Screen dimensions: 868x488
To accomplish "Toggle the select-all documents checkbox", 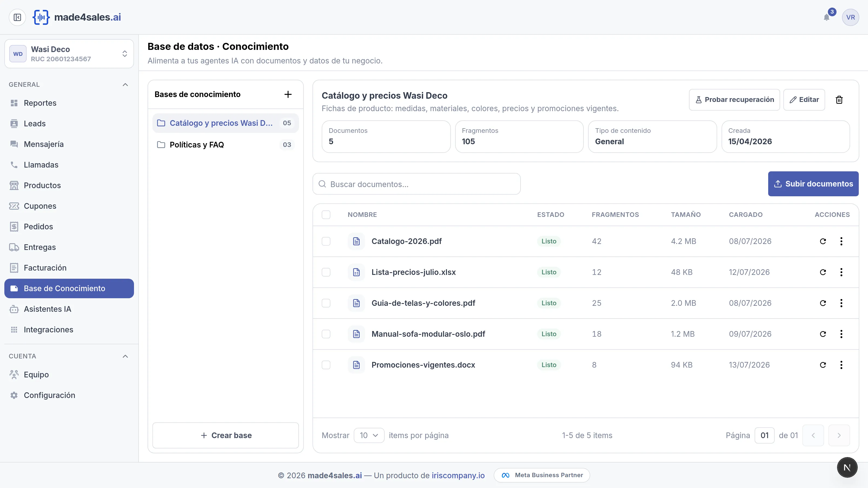I will (x=326, y=215).
